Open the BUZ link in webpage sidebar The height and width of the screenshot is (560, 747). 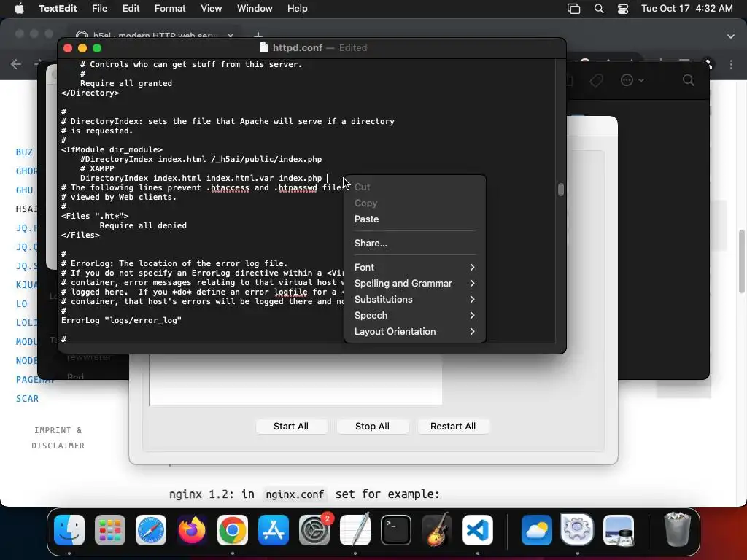tap(24, 152)
